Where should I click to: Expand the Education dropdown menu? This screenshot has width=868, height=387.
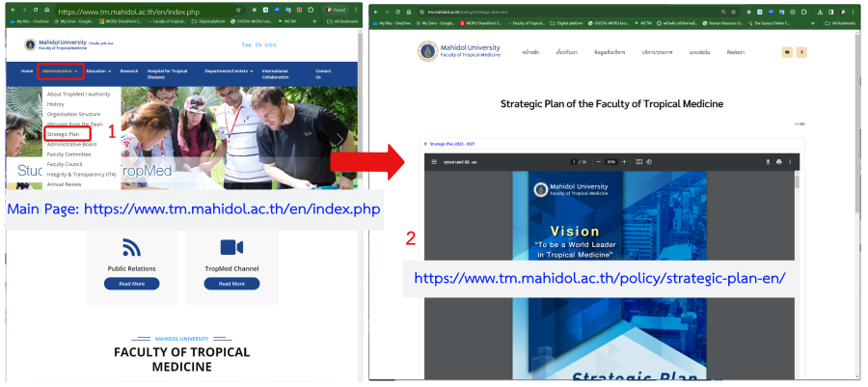click(98, 70)
